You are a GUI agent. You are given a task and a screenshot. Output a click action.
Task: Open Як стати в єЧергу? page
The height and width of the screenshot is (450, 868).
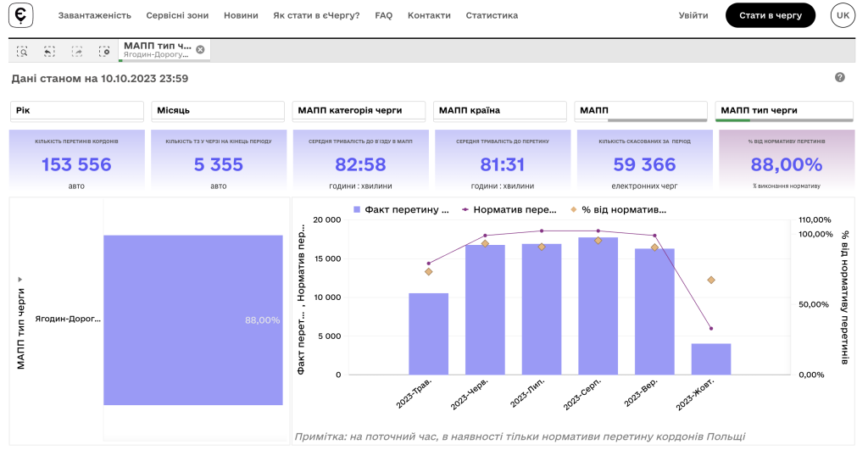[316, 15]
